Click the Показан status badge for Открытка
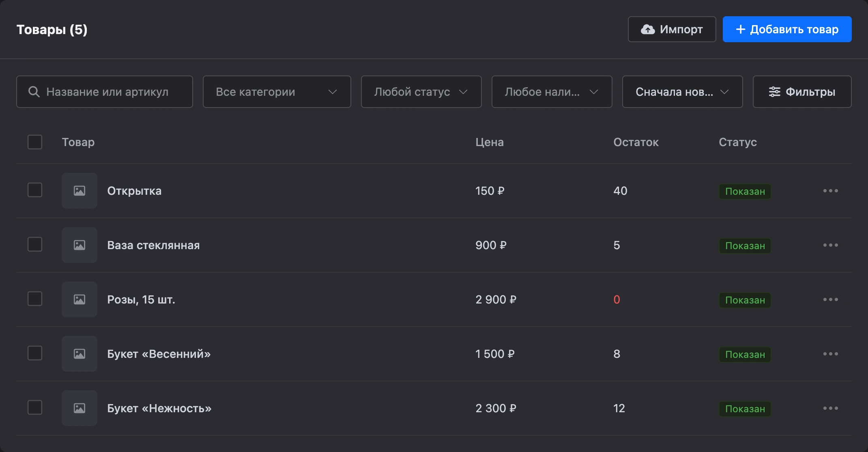The height and width of the screenshot is (452, 868). click(745, 192)
